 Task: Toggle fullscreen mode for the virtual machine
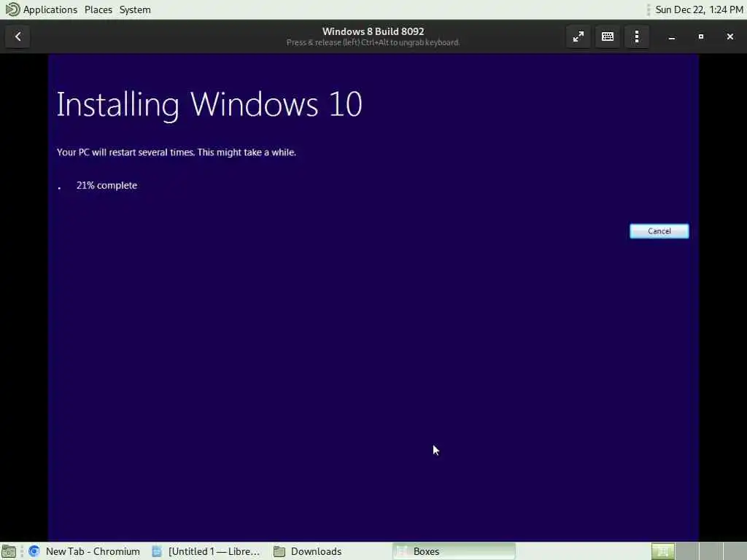(x=578, y=36)
